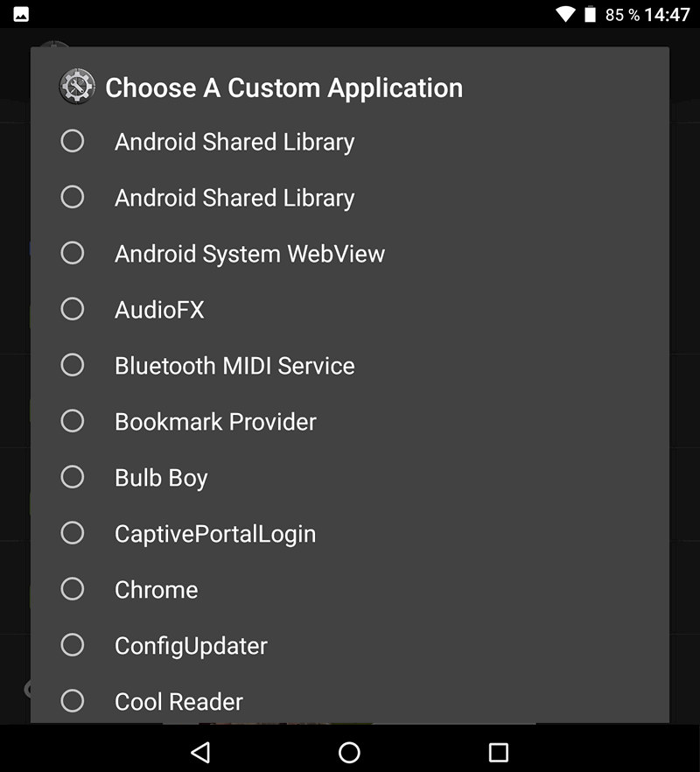700x772 pixels.
Task: Select the Bulb Boy application
Action: [x=349, y=477]
